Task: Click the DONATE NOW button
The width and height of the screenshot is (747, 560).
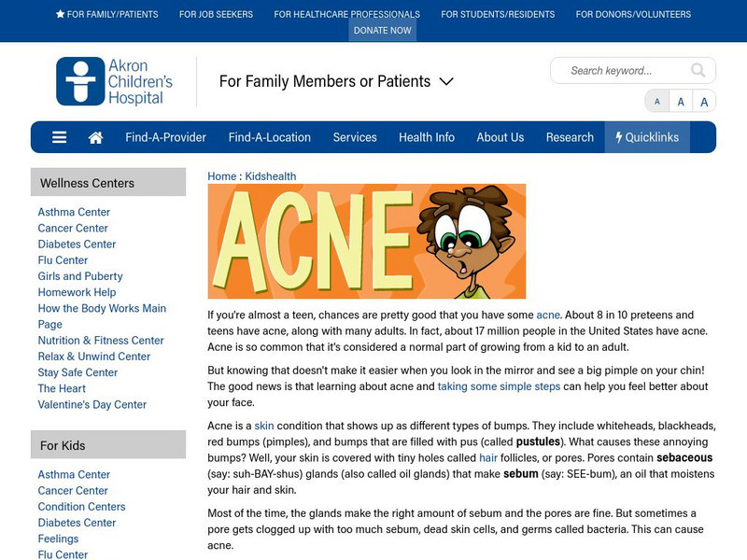Action: click(383, 30)
